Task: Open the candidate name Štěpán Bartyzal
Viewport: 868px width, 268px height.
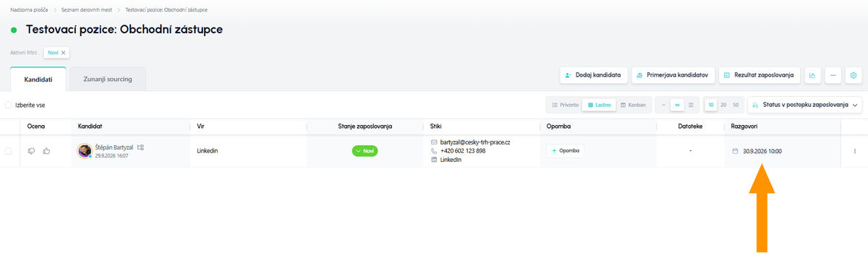Action: [114, 147]
